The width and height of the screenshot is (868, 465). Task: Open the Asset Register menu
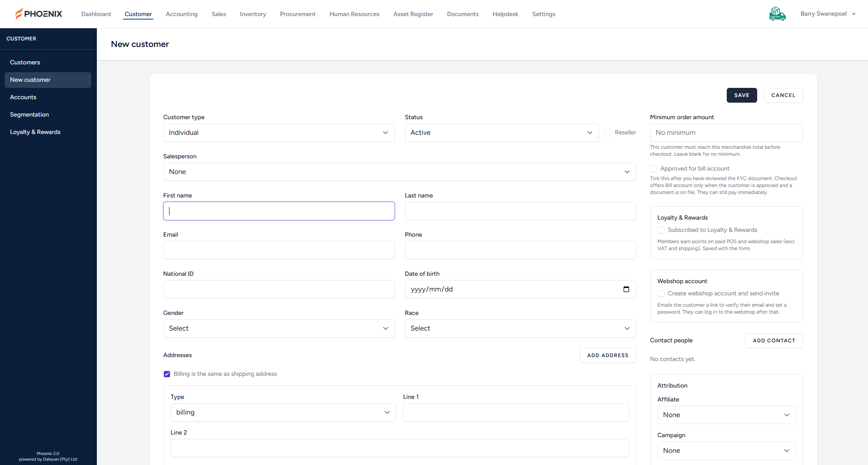[413, 14]
